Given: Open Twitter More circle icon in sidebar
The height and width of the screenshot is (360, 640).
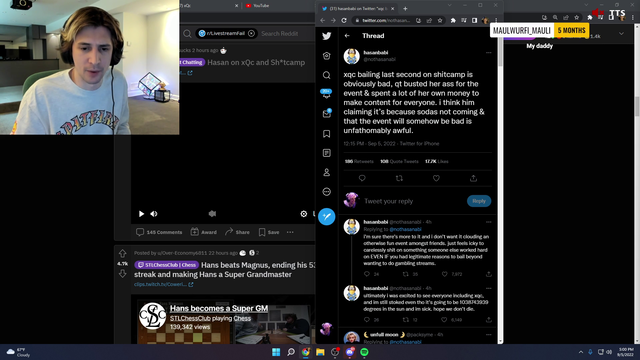Looking at the screenshot, I should point(327,191).
